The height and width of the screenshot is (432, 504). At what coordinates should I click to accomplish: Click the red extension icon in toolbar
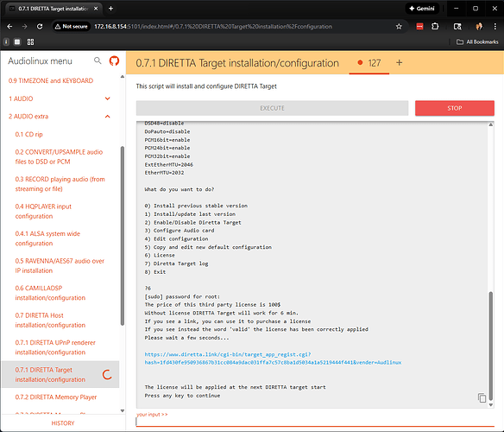click(419, 27)
